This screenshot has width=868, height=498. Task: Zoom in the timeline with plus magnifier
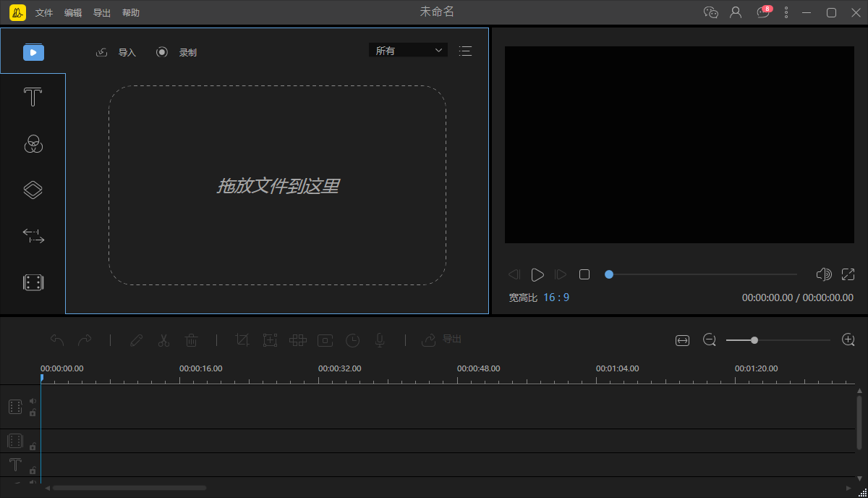848,339
